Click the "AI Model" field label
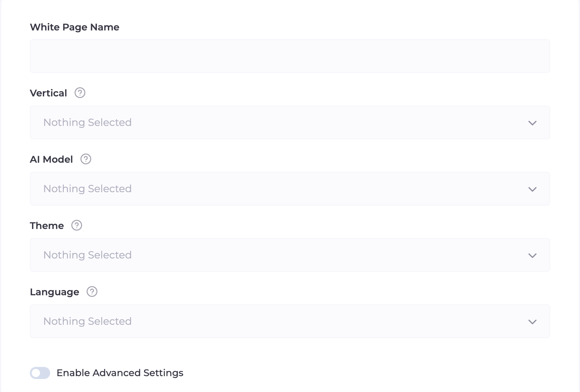 click(51, 160)
